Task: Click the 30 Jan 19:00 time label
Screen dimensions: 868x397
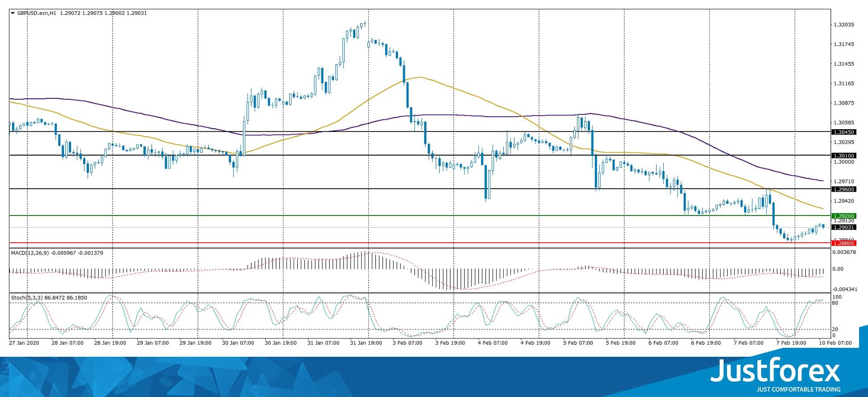Action: coord(281,343)
